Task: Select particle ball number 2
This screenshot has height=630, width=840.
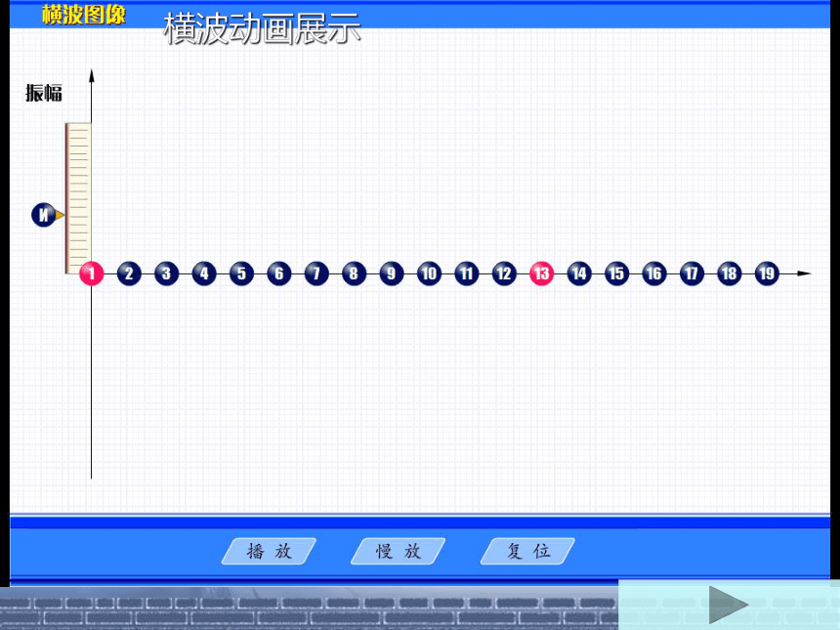Action: pyautogui.click(x=129, y=273)
